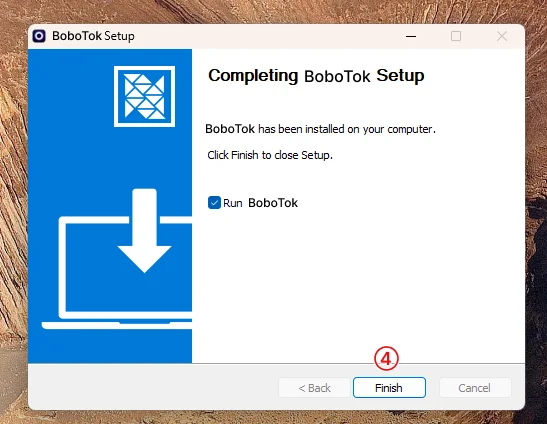Click the maximize button of Setup window
This screenshot has width=547, height=424.
[456, 36]
